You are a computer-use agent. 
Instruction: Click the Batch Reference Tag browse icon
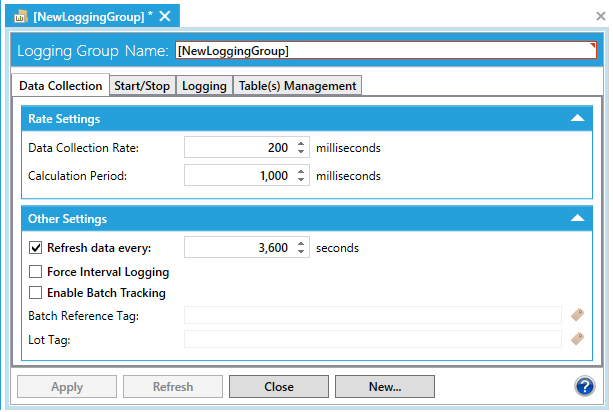click(577, 315)
